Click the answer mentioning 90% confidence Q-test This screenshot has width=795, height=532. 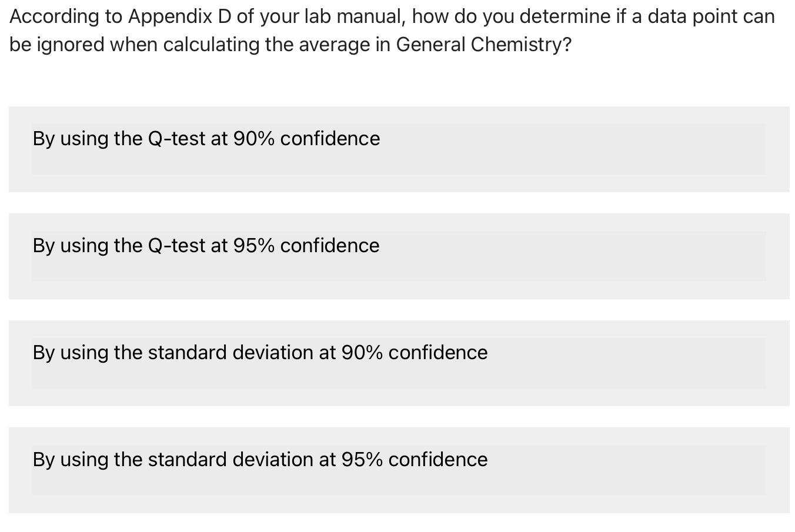pyautogui.click(x=206, y=139)
